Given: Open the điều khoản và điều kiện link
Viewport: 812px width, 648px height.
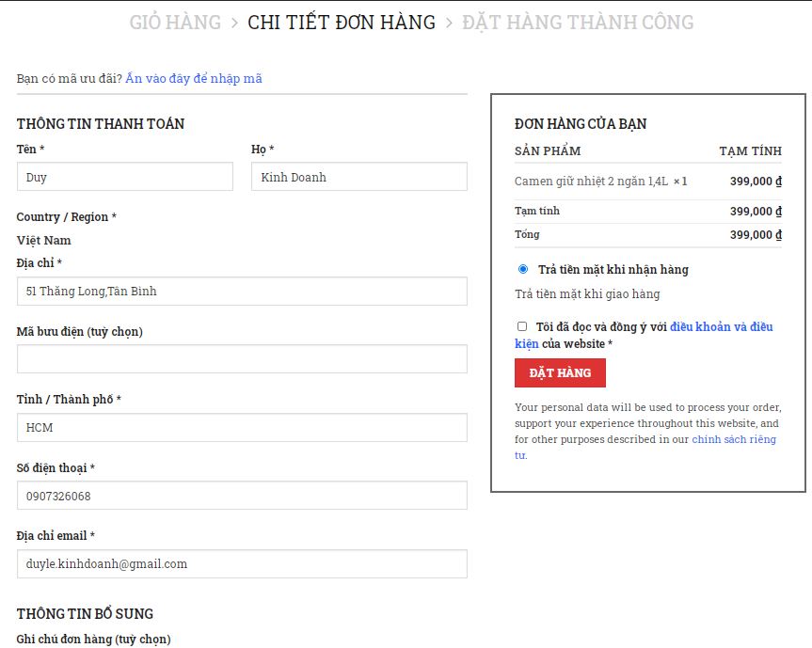Looking at the screenshot, I should click(644, 335).
